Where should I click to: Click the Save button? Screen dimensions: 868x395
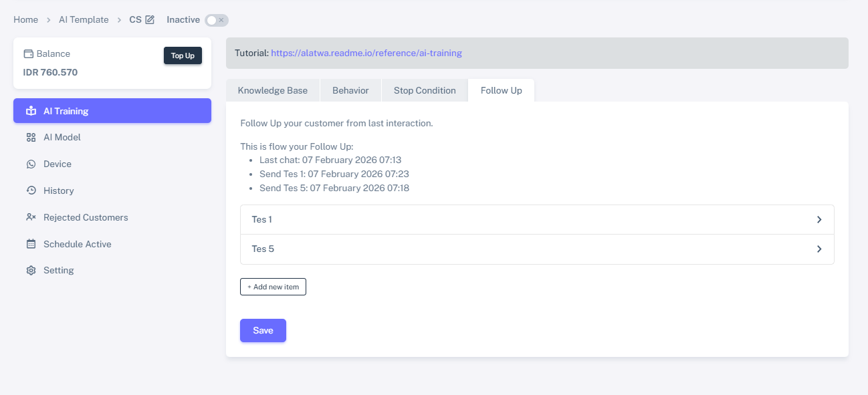(263, 330)
